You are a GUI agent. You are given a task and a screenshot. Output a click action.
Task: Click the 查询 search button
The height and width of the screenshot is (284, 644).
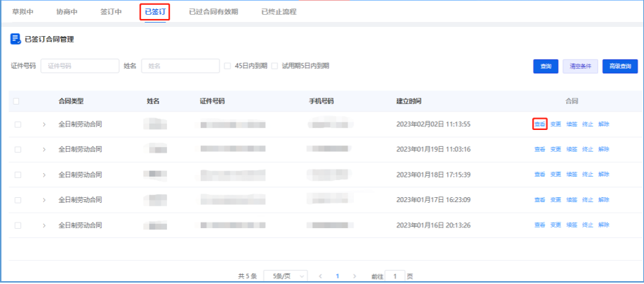[x=546, y=66]
